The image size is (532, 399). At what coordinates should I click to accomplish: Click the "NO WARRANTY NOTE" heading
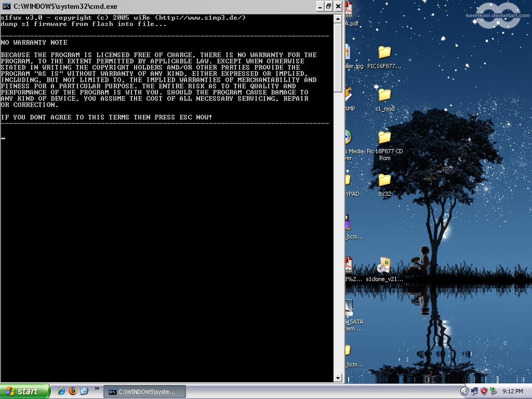coord(34,43)
